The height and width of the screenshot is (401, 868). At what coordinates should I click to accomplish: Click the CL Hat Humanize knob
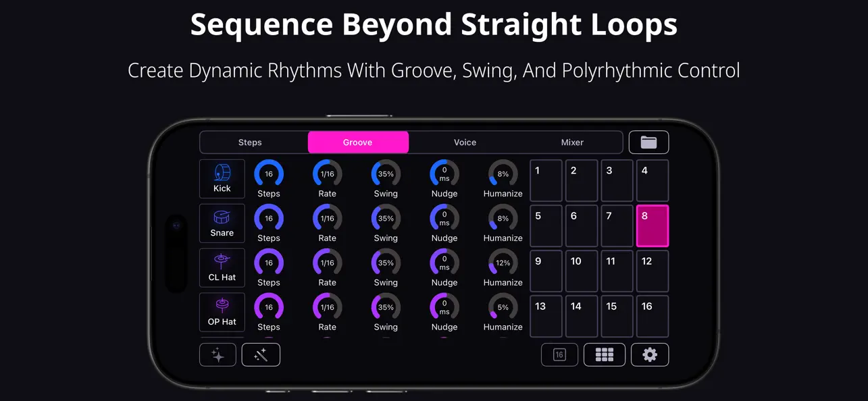tap(503, 263)
